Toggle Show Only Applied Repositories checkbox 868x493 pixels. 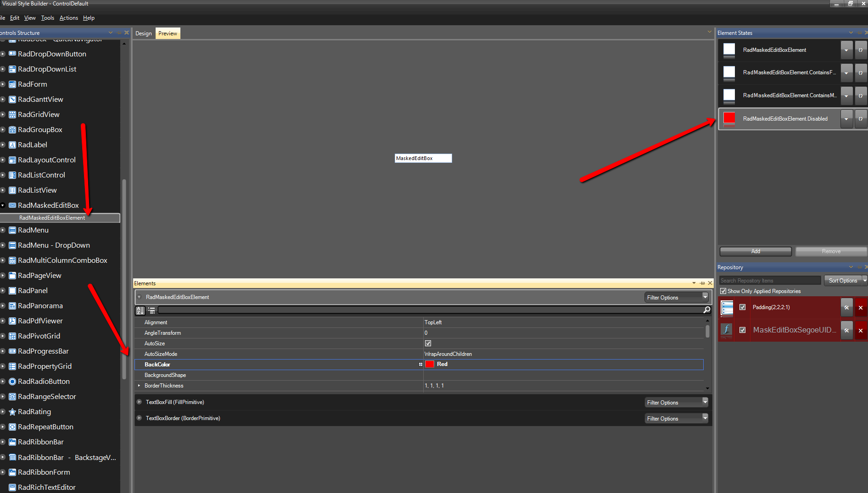[723, 291]
